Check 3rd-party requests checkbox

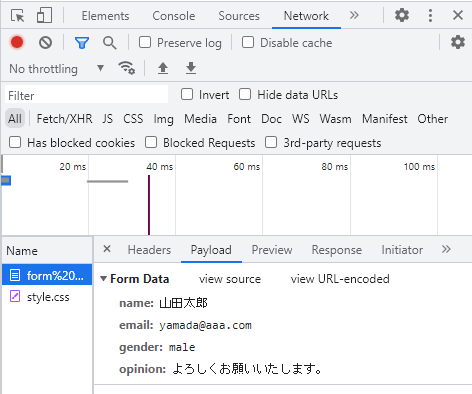click(271, 142)
